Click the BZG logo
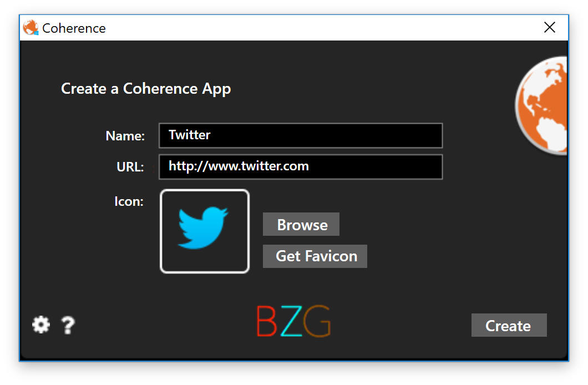Screen dimensions: 588x385 [x=293, y=321]
